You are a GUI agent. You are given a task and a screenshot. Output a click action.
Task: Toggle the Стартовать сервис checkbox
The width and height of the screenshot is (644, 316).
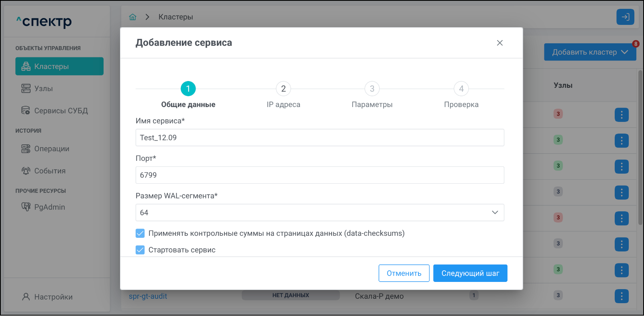tap(140, 250)
